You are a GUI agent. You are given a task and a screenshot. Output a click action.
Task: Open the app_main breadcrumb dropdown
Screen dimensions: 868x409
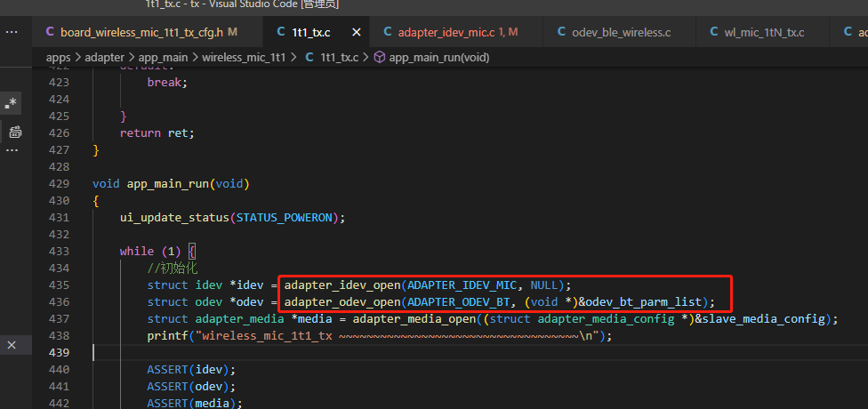[163, 57]
